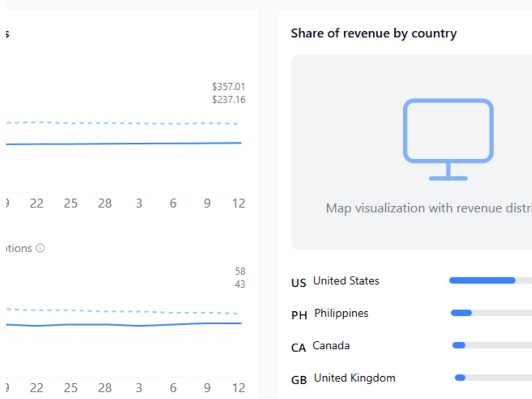This screenshot has width=532, height=399.
Task: Select the CA country code badge
Action: pyautogui.click(x=298, y=347)
